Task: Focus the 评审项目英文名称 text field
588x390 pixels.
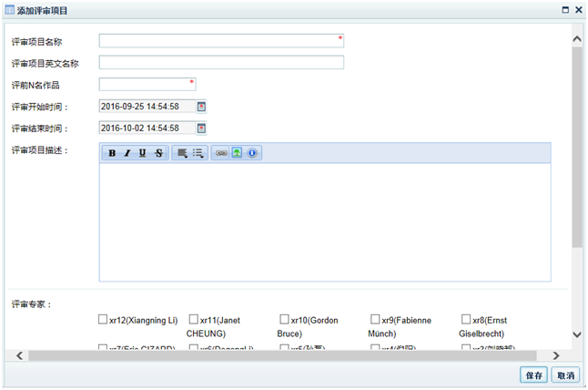Action: tap(221, 63)
